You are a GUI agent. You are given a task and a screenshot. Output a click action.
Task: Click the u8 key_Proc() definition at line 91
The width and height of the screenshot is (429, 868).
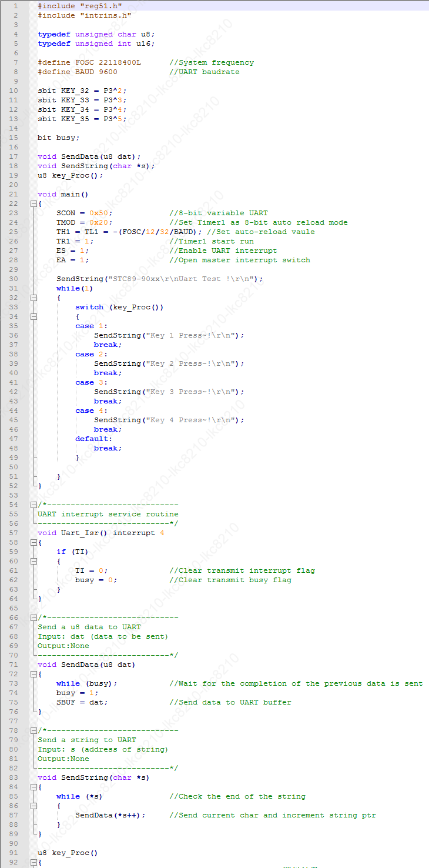pyautogui.click(x=68, y=853)
